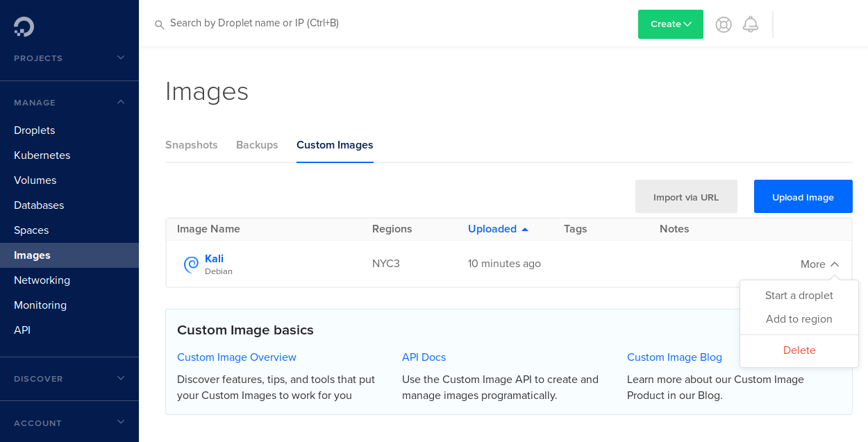The width and height of the screenshot is (868, 442).
Task: Click the Debian swirl icon beside Kali
Action: [x=191, y=264]
